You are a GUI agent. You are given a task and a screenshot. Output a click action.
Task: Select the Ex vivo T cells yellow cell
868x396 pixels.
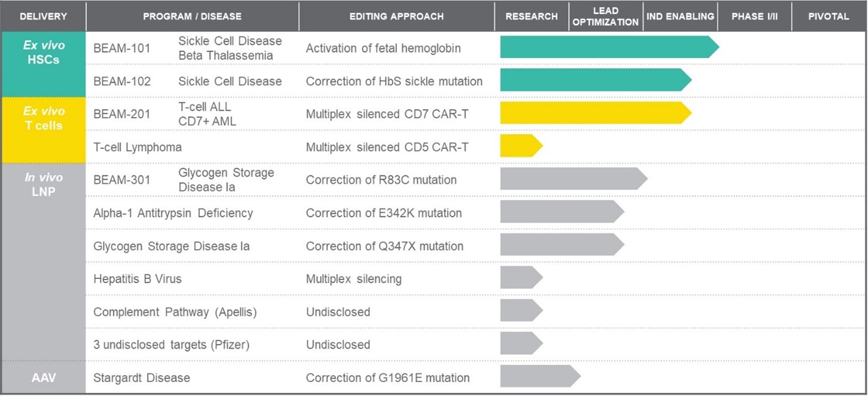(44, 130)
